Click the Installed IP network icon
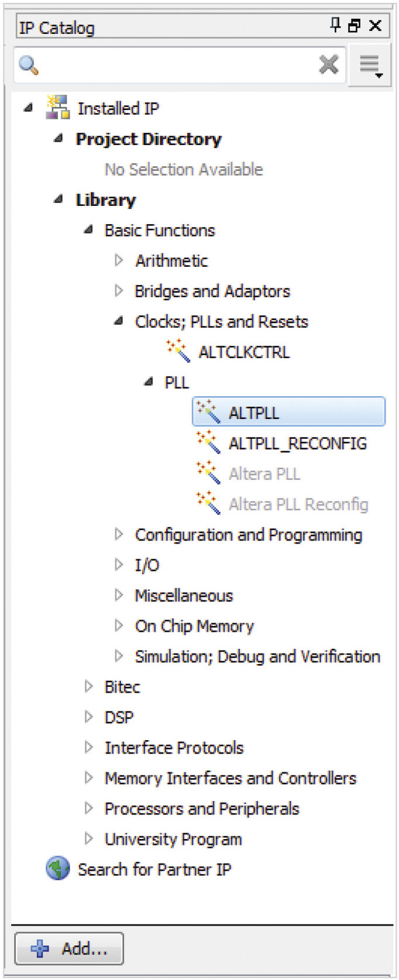399x980 pixels. [58, 108]
